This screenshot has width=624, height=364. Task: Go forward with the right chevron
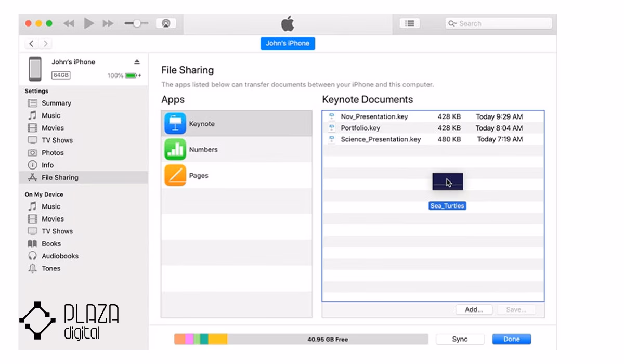click(46, 44)
